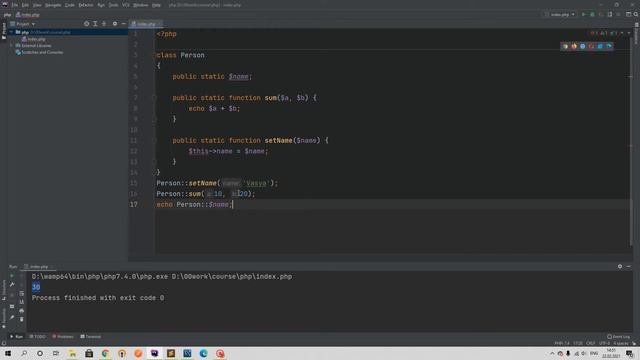640x360 pixels.
Task: Toggle the Favorites tool window stripe button
Action: tap(4, 318)
